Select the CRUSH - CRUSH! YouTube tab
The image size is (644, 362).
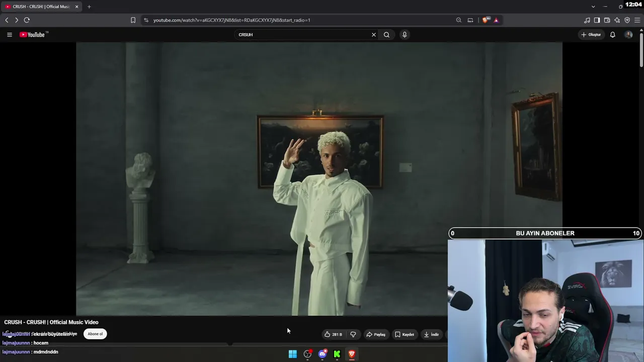(41, 7)
